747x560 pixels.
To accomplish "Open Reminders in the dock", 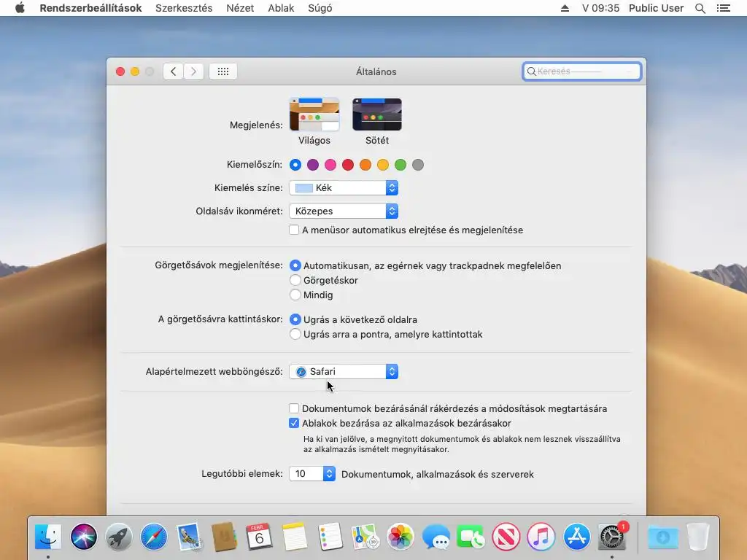I will tap(330, 537).
